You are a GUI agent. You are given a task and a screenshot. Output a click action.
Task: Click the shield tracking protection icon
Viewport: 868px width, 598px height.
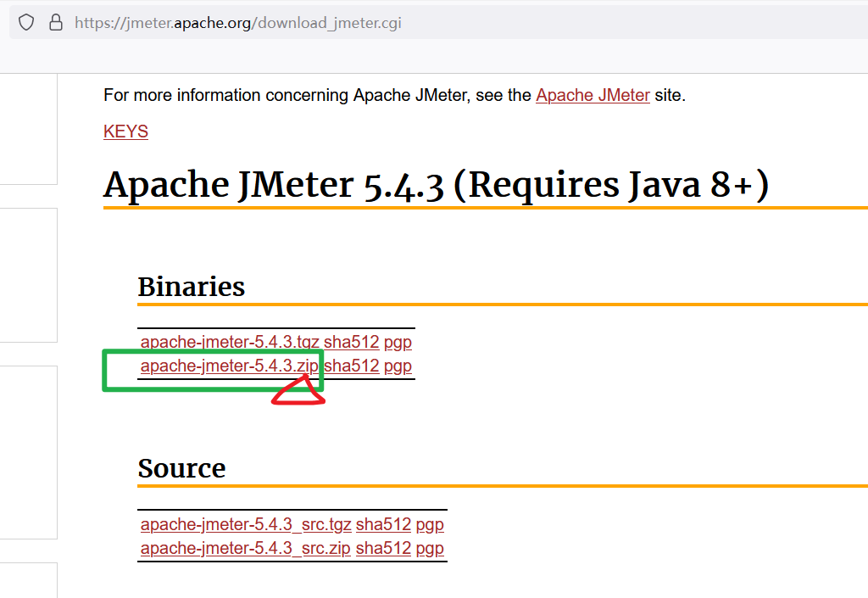point(26,23)
